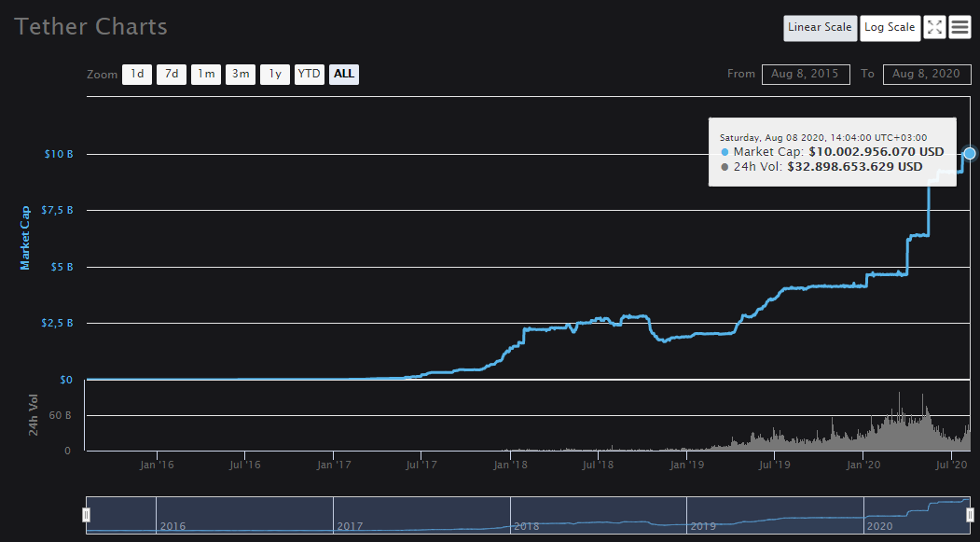The width and height of the screenshot is (980, 542).
Task: Click the Jul '19 x-axis label
Action: click(774, 466)
